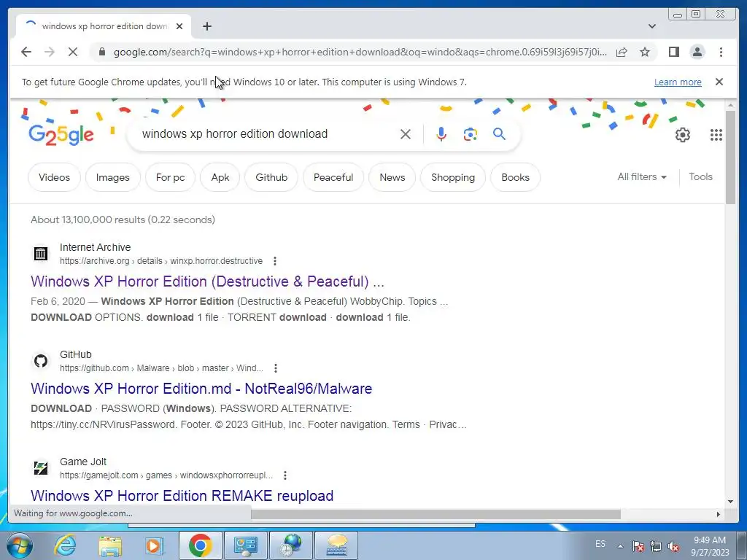Click the Internet Archive favicon
The width and height of the screenshot is (747, 560).
coord(41,253)
